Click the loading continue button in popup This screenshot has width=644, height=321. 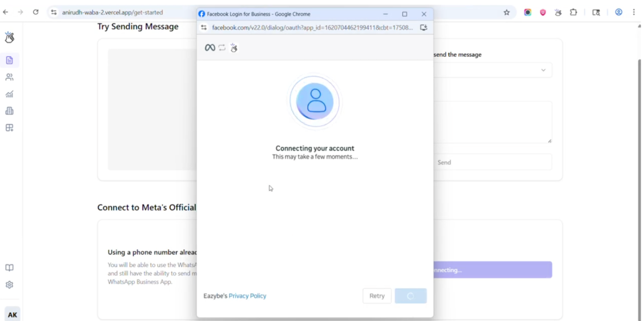tap(411, 296)
